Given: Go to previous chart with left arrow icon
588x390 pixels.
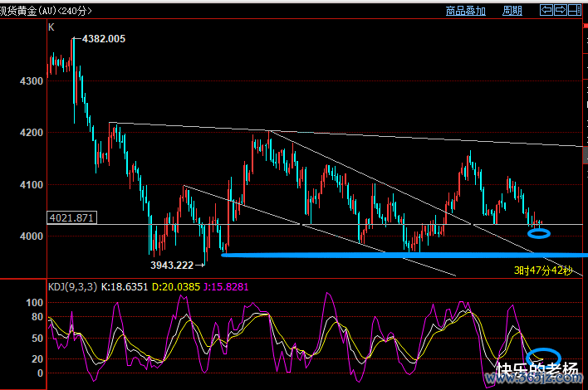Looking at the screenshot, I should [x=546, y=10].
